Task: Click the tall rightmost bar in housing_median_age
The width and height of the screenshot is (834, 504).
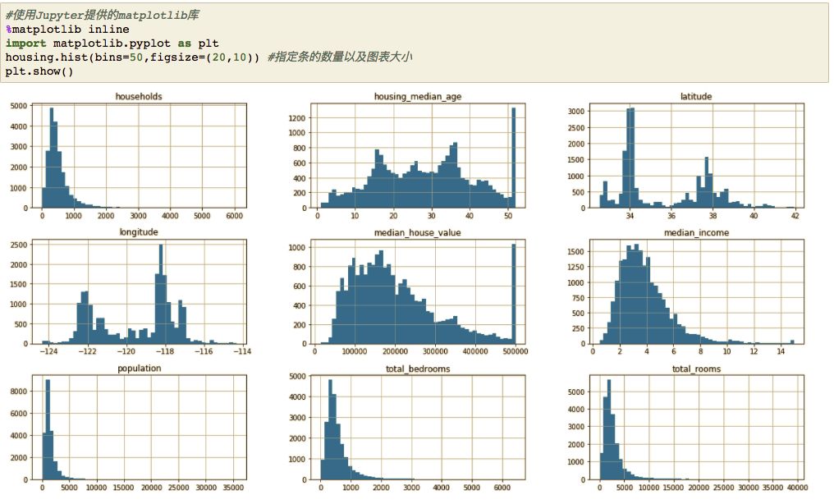Action: [514, 164]
